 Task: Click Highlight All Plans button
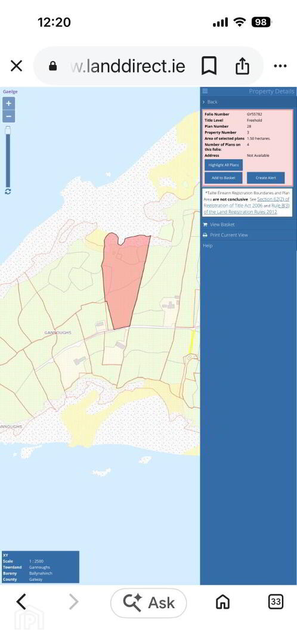(224, 165)
